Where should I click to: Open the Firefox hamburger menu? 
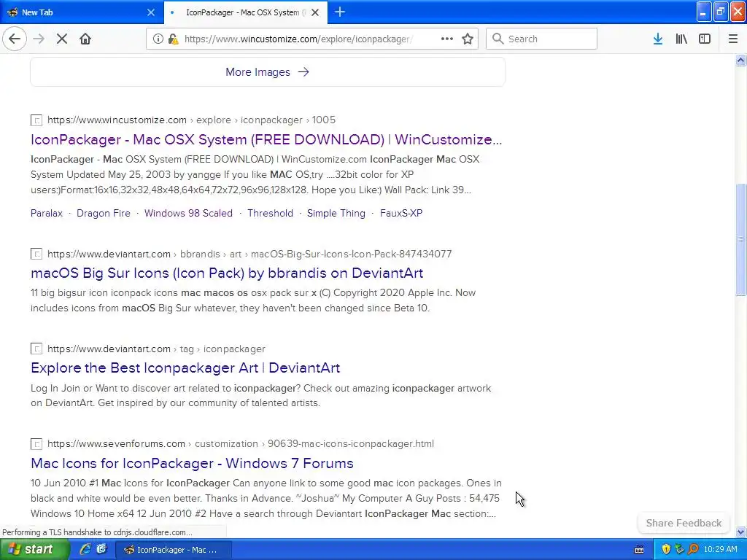733,39
